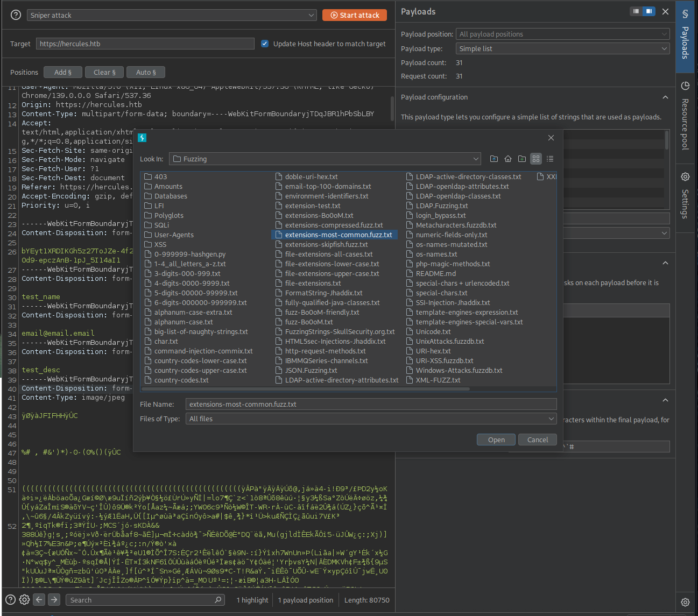The height and width of the screenshot is (616, 698).
Task: Create a new folder in the Fuzzing directory
Action: 521,158
